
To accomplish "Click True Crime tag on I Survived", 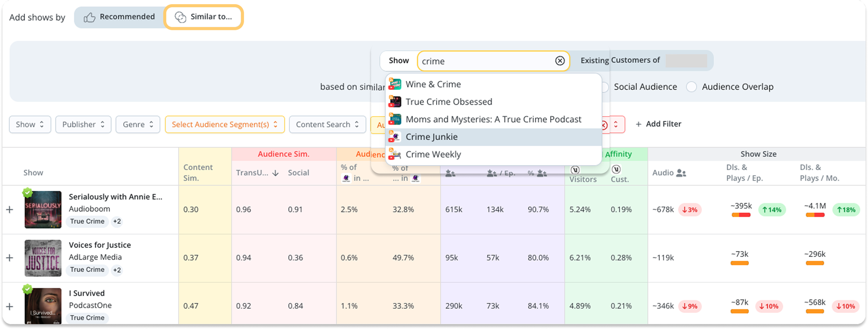I will pyautogui.click(x=87, y=318).
